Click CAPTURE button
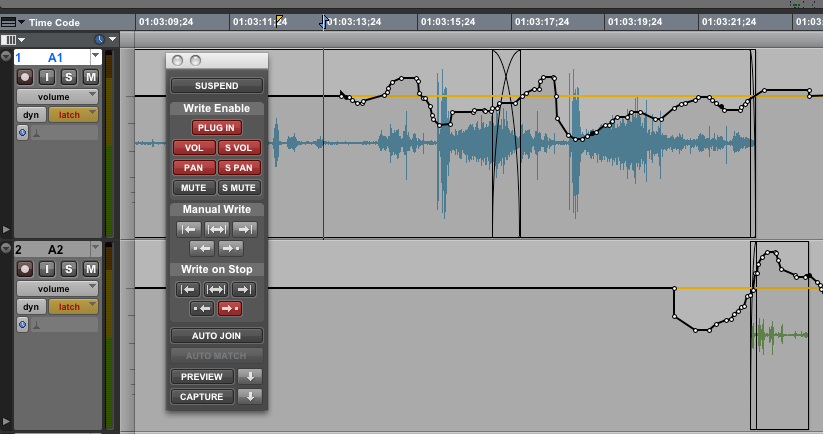This screenshot has height=434, width=823. (x=203, y=397)
